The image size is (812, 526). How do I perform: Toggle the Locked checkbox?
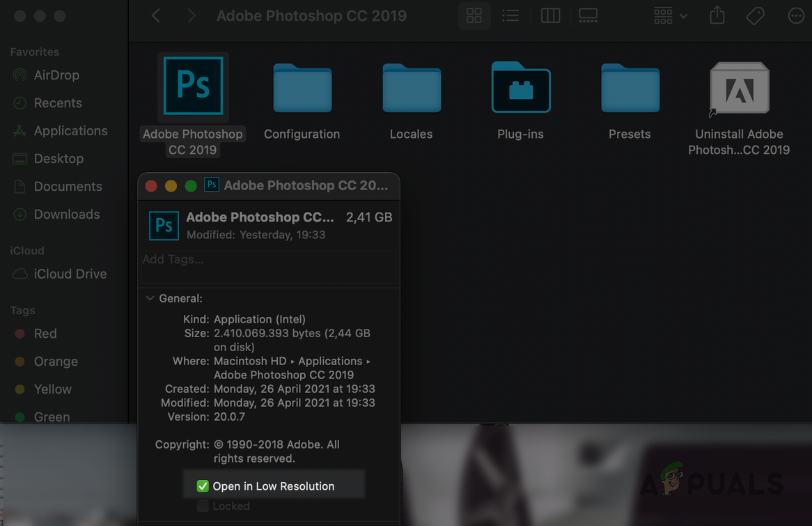(203, 506)
